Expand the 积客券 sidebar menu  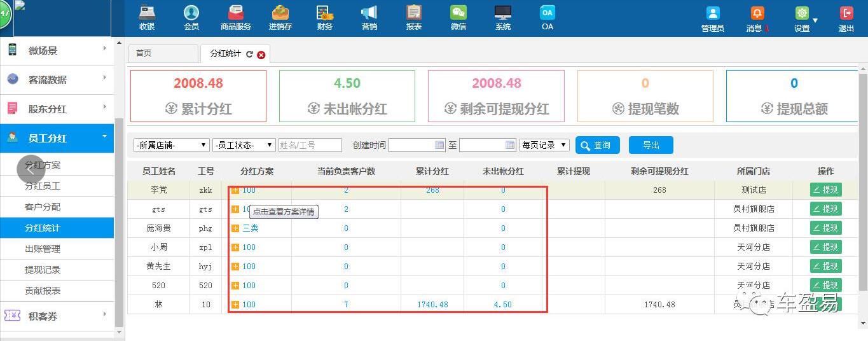point(57,316)
